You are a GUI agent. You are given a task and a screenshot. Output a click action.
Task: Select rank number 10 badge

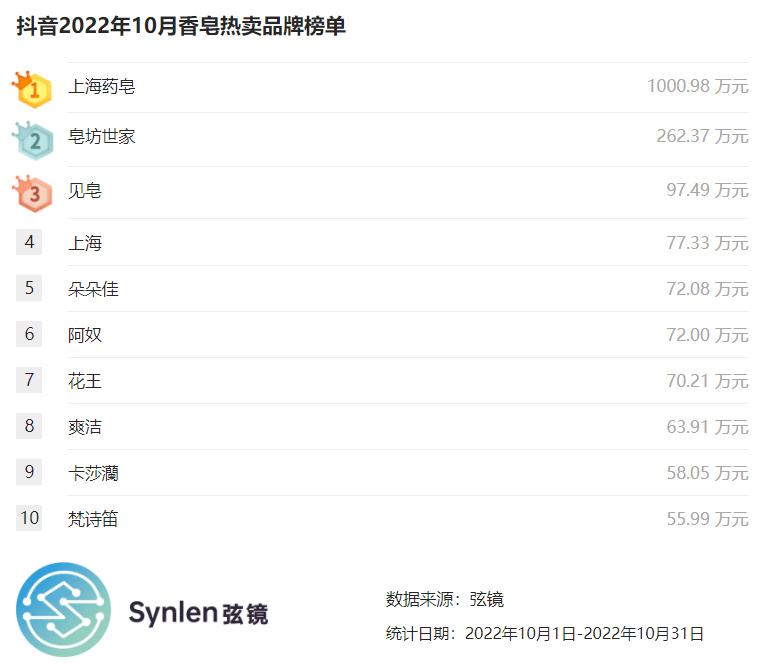[x=29, y=518]
